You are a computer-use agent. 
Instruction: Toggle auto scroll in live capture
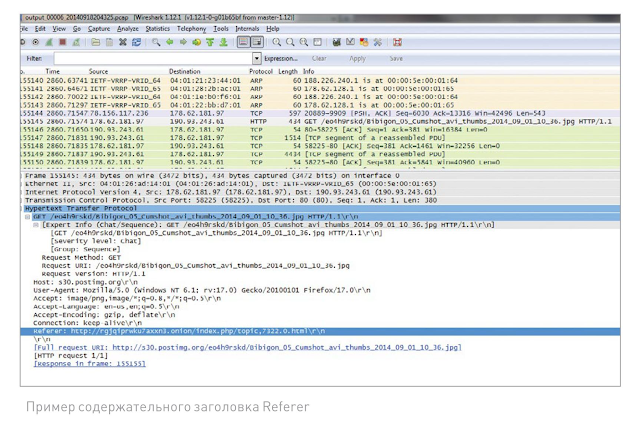(x=257, y=42)
